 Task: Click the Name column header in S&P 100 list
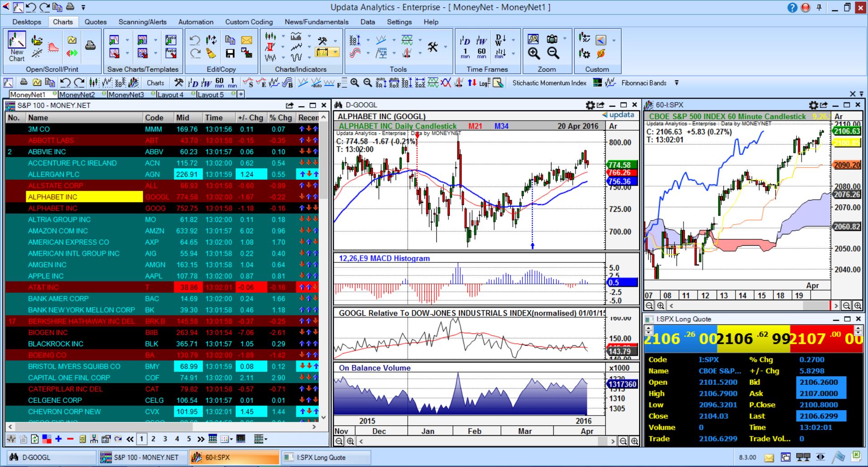(x=84, y=117)
